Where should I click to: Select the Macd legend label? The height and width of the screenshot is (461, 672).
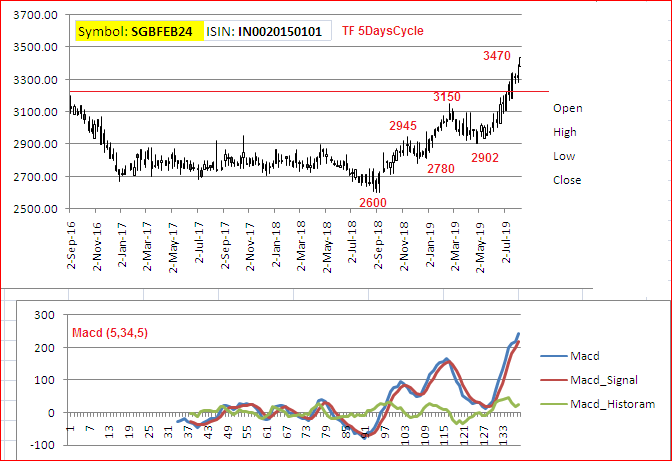[x=585, y=356]
